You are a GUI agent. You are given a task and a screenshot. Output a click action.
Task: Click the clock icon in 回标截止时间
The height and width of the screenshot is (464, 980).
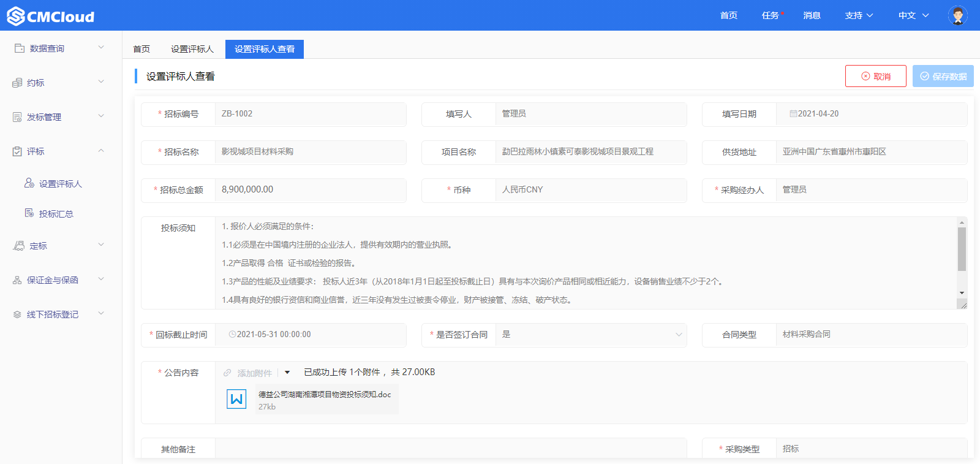232,334
